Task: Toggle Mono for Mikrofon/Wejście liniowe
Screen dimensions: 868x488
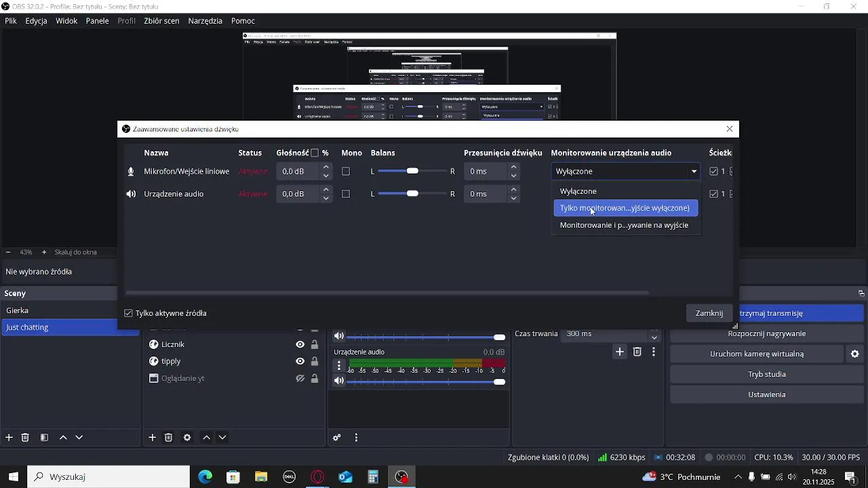Action: pyautogui.click(x=346, y=171)
